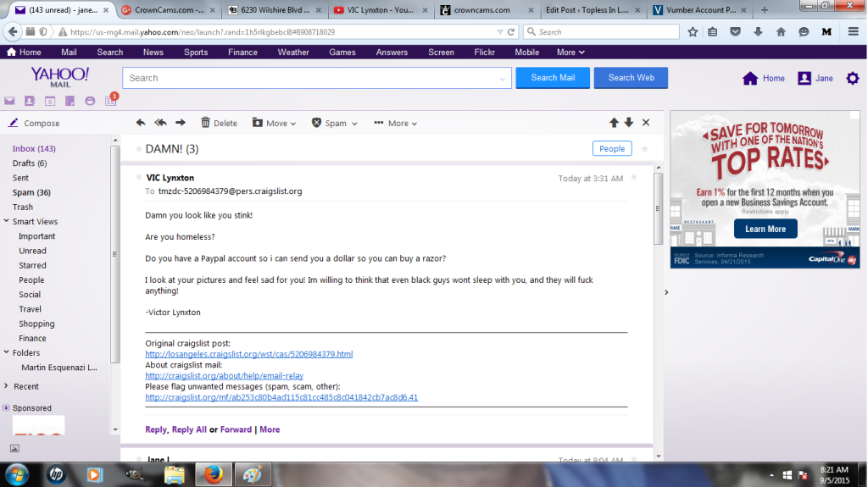Click the flag unwanted messages link

(281, 397)
